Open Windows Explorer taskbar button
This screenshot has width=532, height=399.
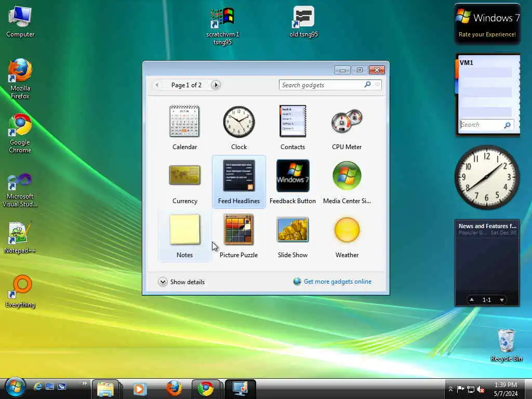(x=105, y=389)
